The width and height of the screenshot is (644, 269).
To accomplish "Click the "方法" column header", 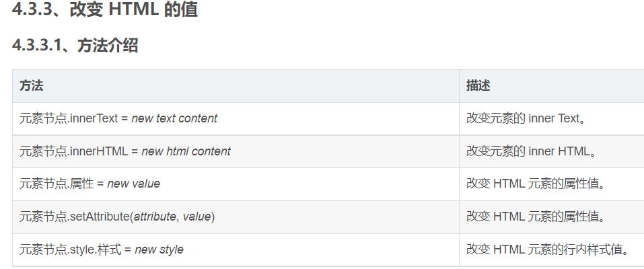I will click(x=31, y=86).
